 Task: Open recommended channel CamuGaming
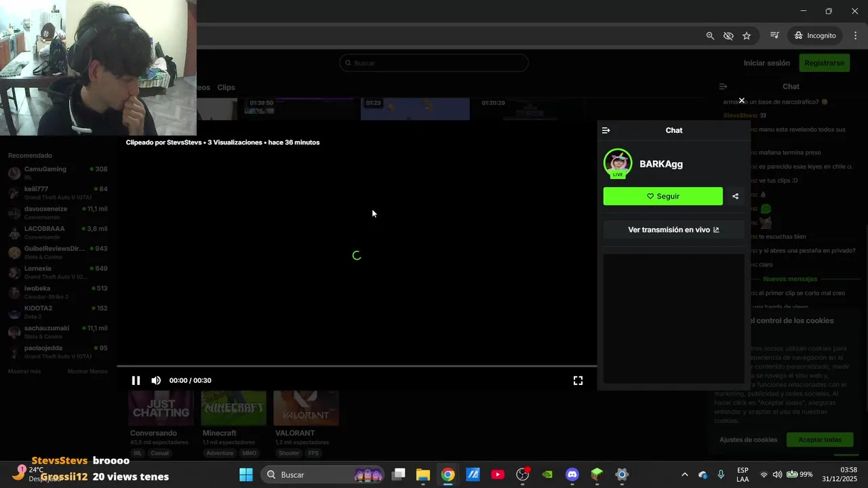point(58,173)
